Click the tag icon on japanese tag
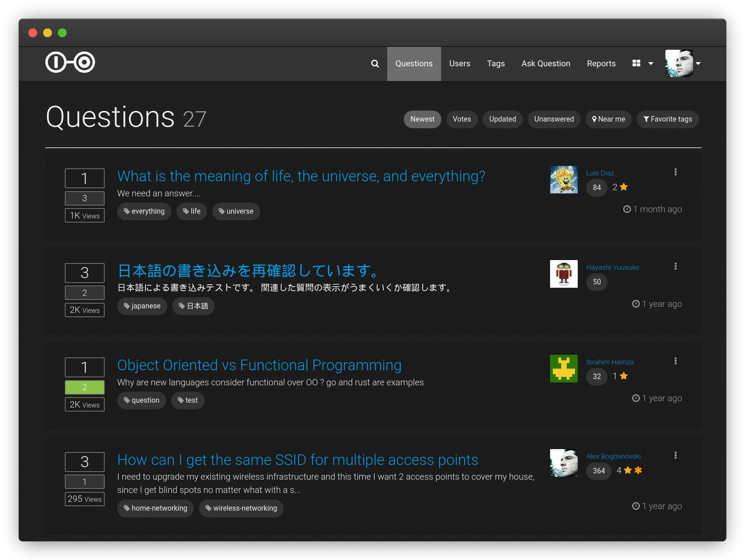This screenshot has height=560, width=745. (127, 306)
